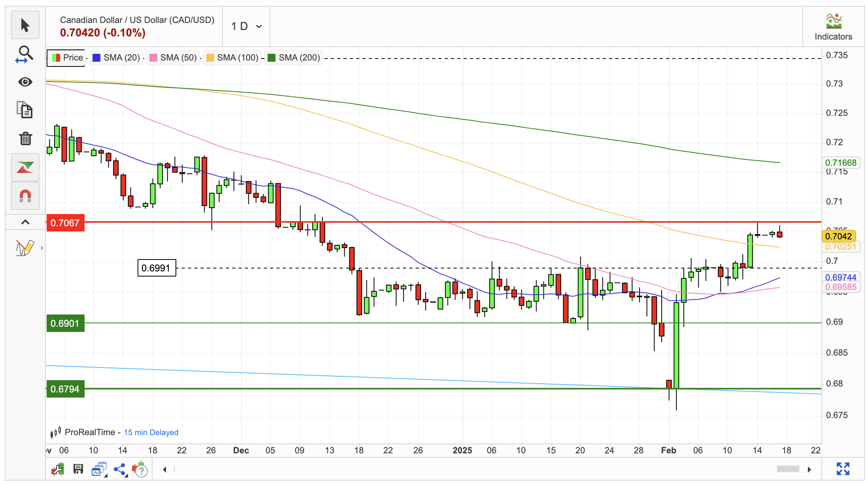
Task: Select the arrow cursor tool
Action: pos(25,25)
